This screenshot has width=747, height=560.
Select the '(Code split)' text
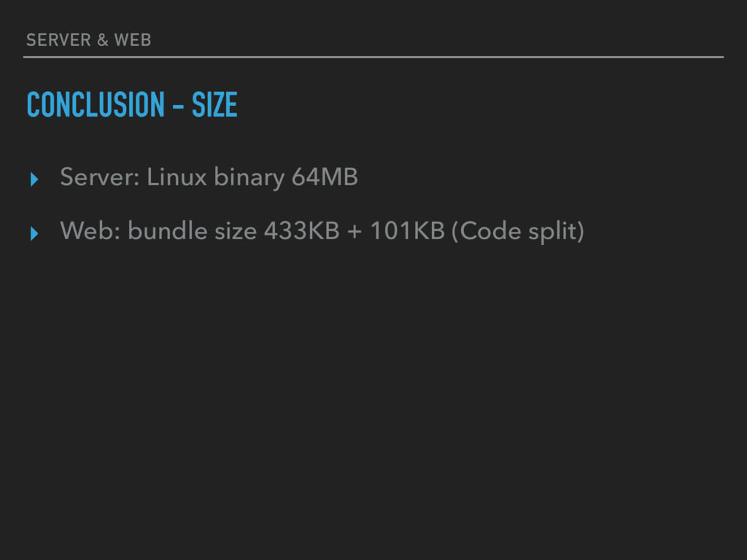[x=518, y=231]
